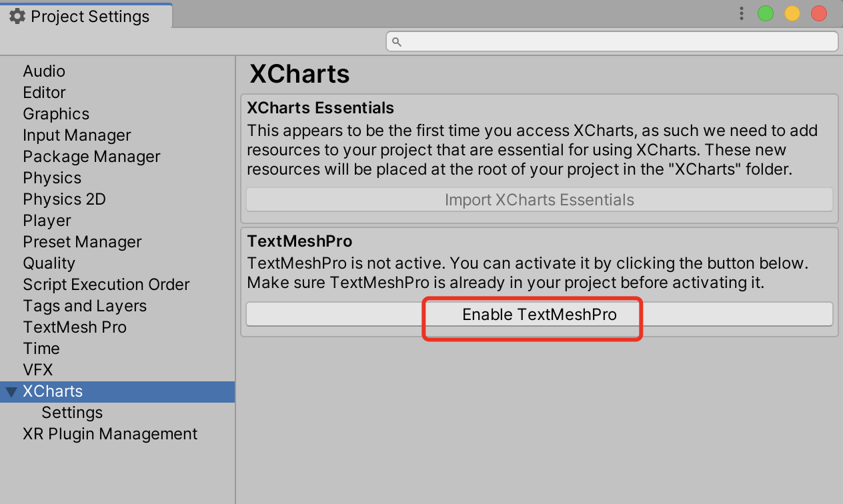The image size is (843, 504).
Task: Click Enable TextMeshPro button
Action: (x=540, y=314)
